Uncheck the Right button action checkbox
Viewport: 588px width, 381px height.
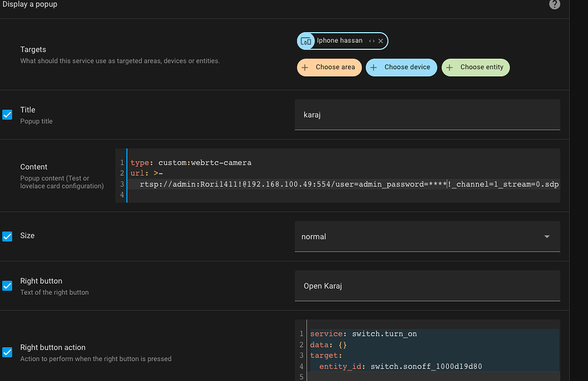click(7, 352)
